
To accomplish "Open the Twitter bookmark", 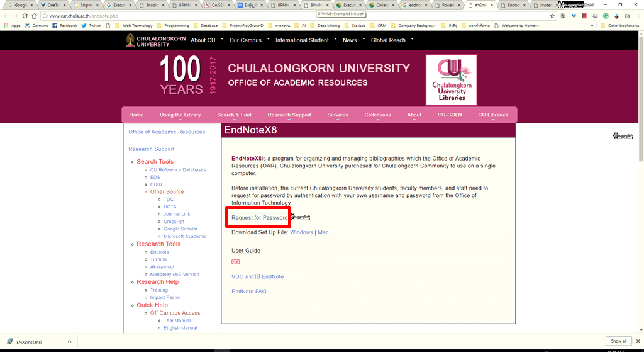I will (92, 25).
